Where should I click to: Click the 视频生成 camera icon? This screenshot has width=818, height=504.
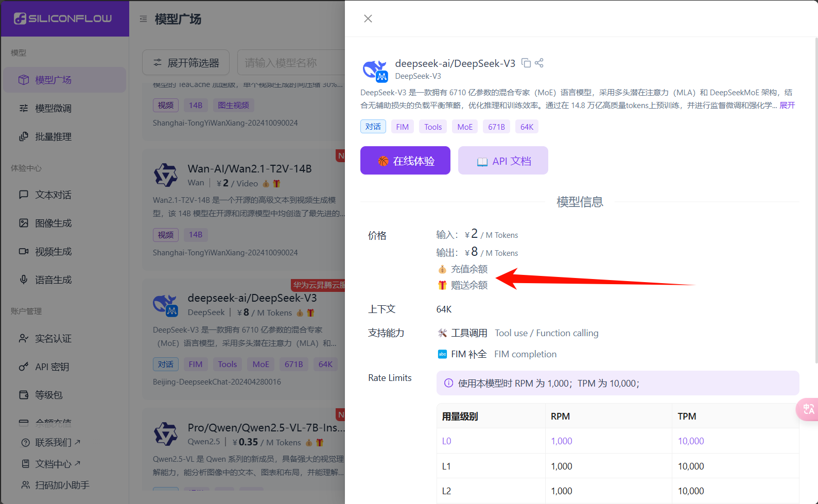click(24, 251)
